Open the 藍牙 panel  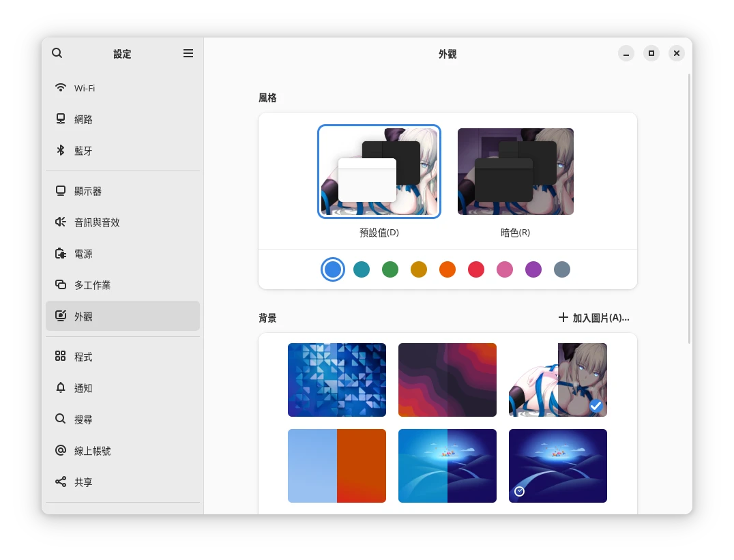tap(123, 151)
